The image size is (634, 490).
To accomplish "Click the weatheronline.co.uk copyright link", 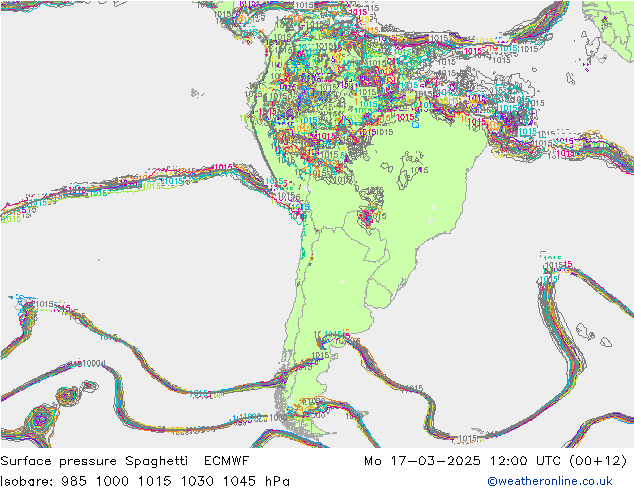I will point(550,481).
